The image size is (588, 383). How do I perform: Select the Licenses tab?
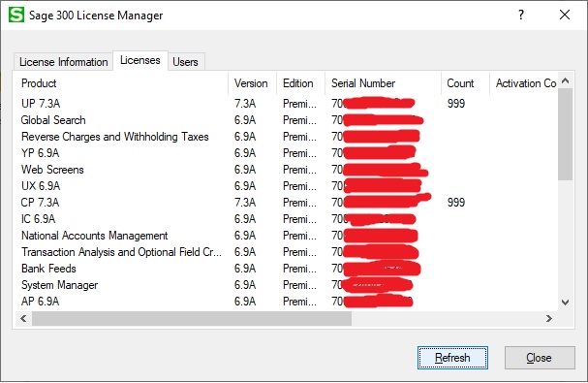pyautogui.click(x=140, y=60)
